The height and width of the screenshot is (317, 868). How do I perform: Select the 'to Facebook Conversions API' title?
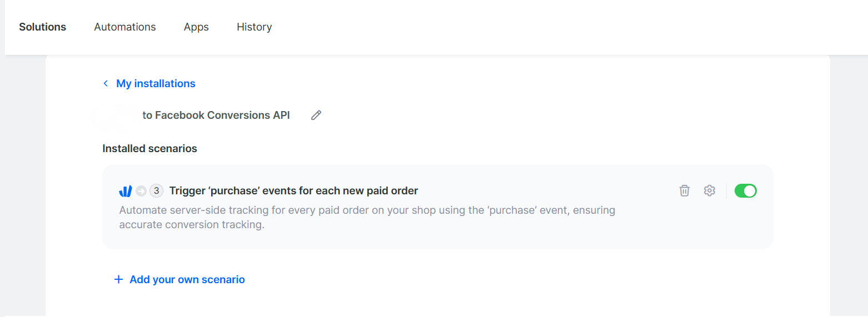[216, 115]
